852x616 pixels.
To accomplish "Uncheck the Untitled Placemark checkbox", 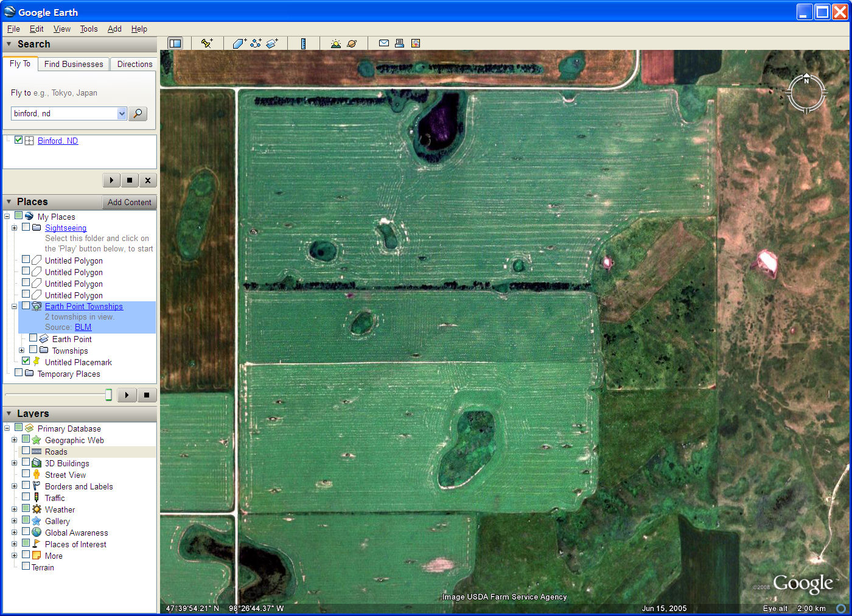I will 26,361.
